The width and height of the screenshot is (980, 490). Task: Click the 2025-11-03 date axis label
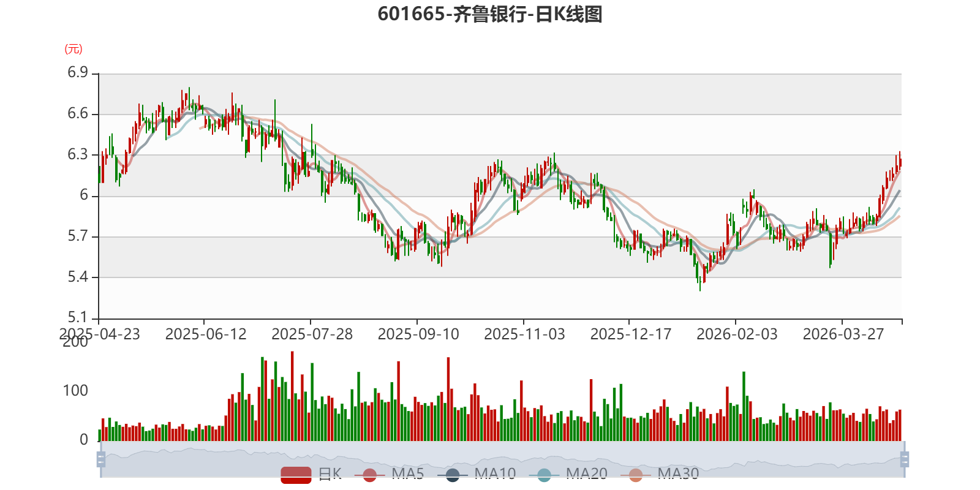point(524,334)
